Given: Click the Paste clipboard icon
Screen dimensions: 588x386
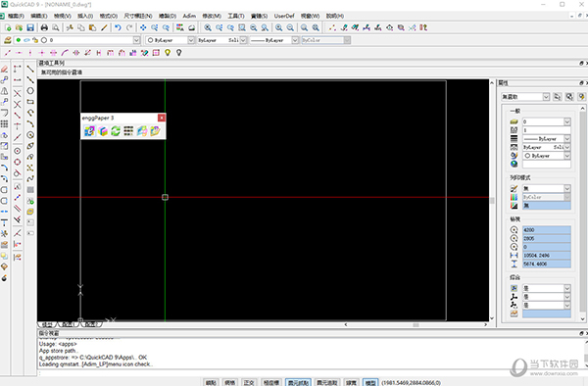Looking at the screenshot, I should (x=92, y=27).
